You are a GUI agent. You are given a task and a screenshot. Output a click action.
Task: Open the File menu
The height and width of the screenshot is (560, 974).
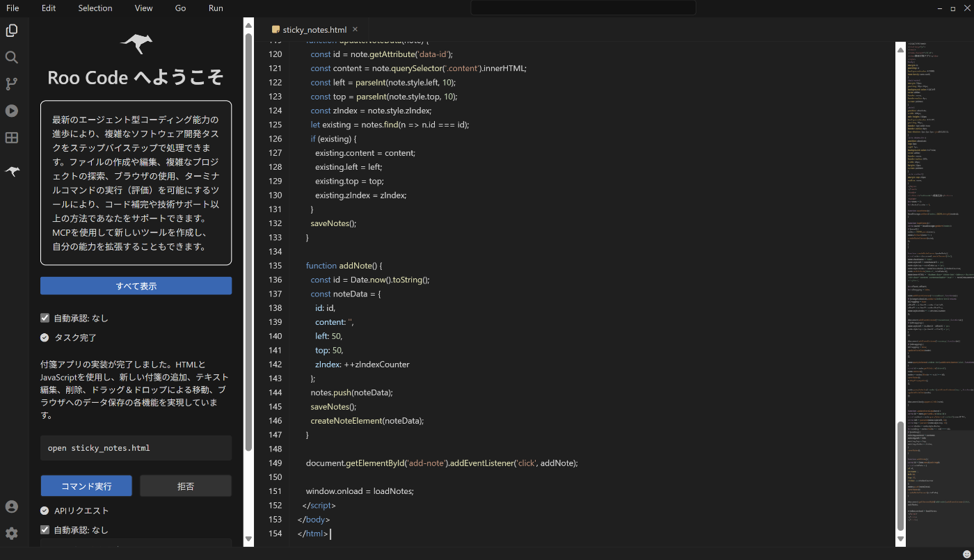[13, 8]
